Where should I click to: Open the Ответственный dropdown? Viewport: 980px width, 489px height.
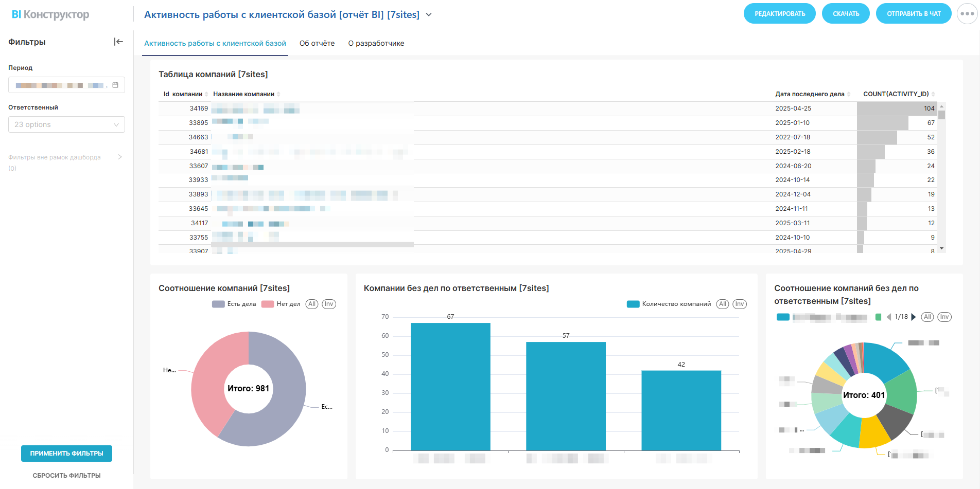pyautogui.click(x=66, y=124)
